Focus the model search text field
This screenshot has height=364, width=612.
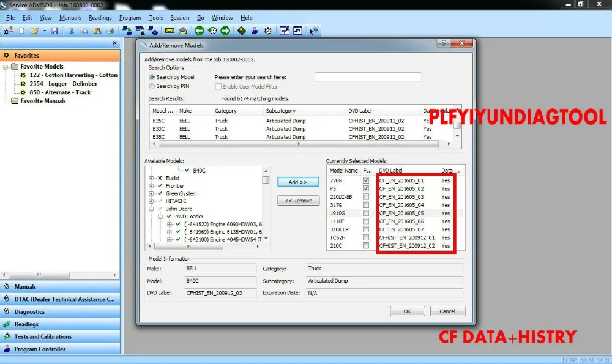pos(368,77)
